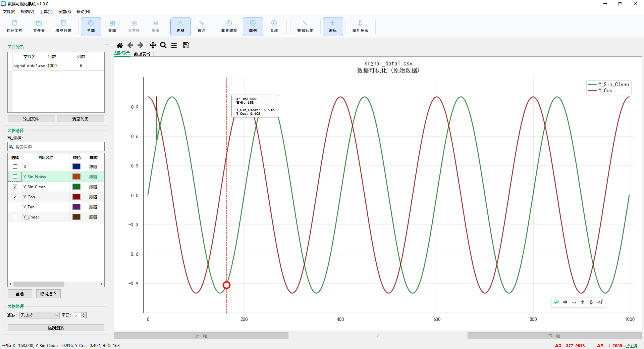644x349 pixels.
Task: Open the 视图(V) menu
Action: pos(28,12)
